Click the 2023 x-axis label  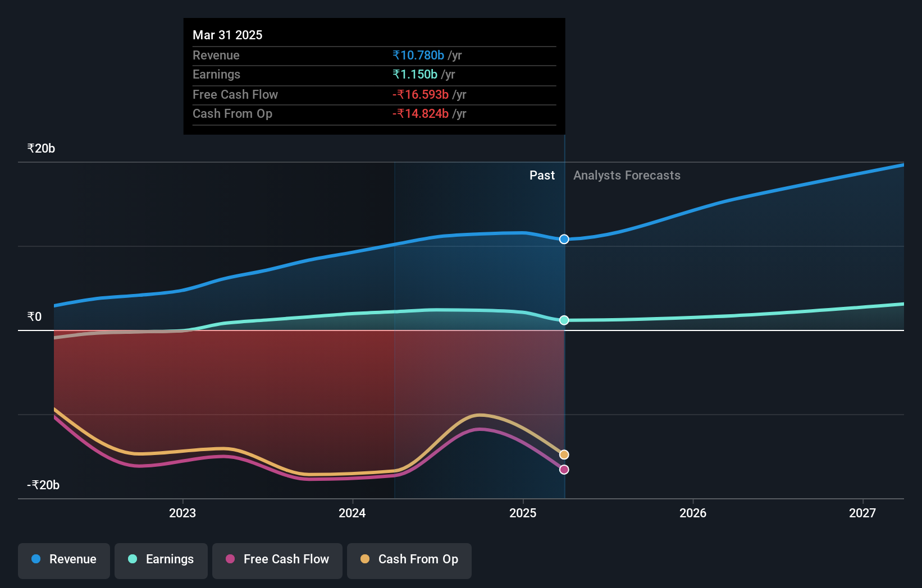(182, 513)
